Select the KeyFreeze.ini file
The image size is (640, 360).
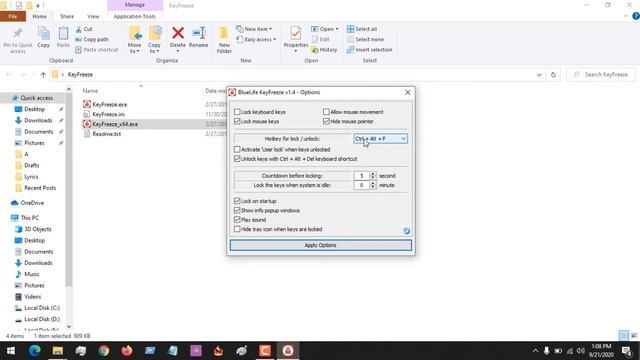(x=104, y=114)
